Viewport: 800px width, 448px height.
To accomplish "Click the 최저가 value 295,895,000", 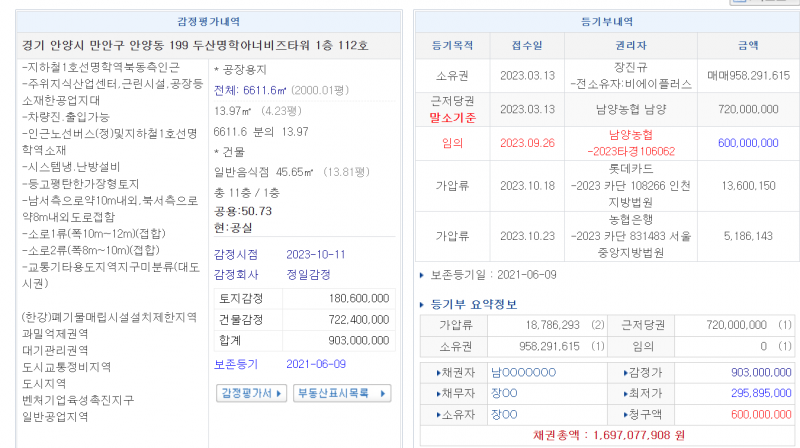I will click(755, 393).
